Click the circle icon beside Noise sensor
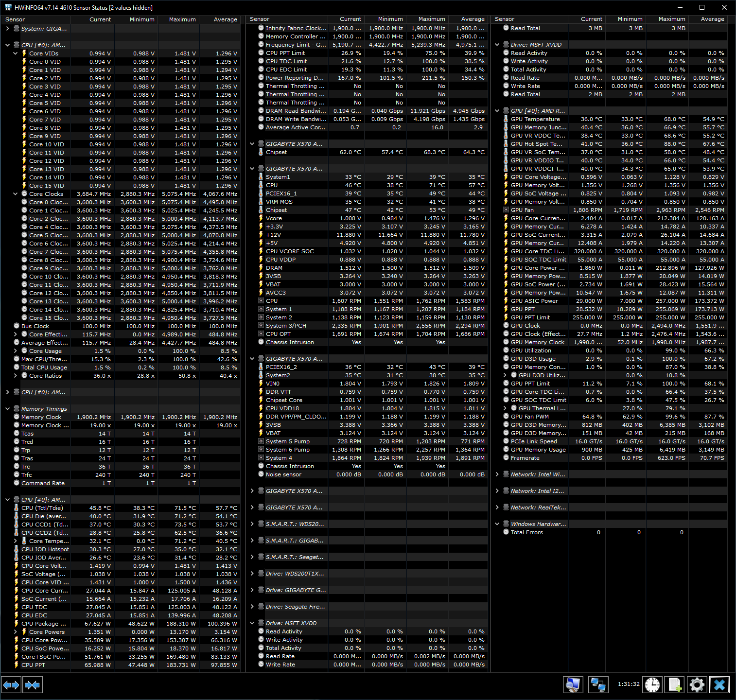 pos(261,474)
